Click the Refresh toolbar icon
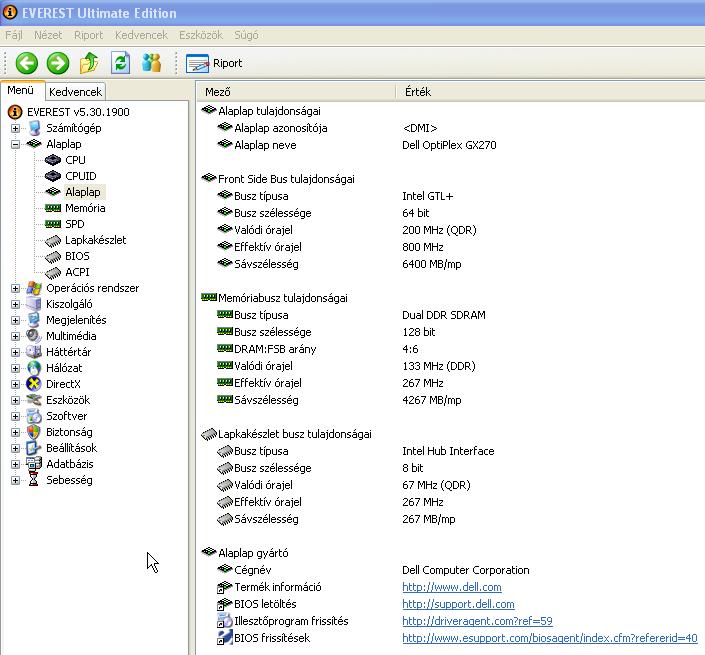The width and height of the screenshot is (705, 655). [x=120, y=63]
